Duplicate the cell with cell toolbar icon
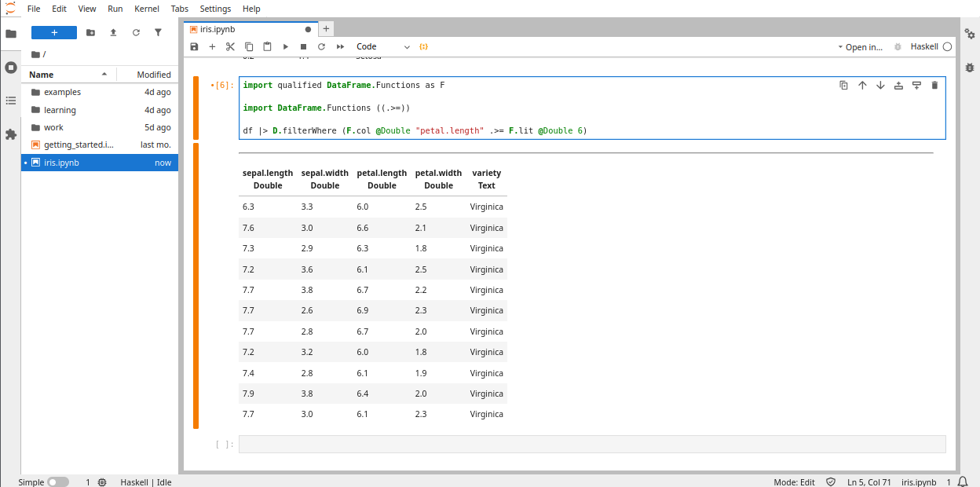The width and height of the screenshot is (980, 487). [843, 86]
